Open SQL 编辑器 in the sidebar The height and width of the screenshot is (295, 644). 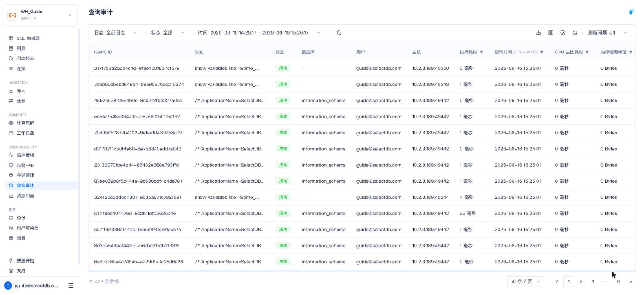[x=28, y=38]
